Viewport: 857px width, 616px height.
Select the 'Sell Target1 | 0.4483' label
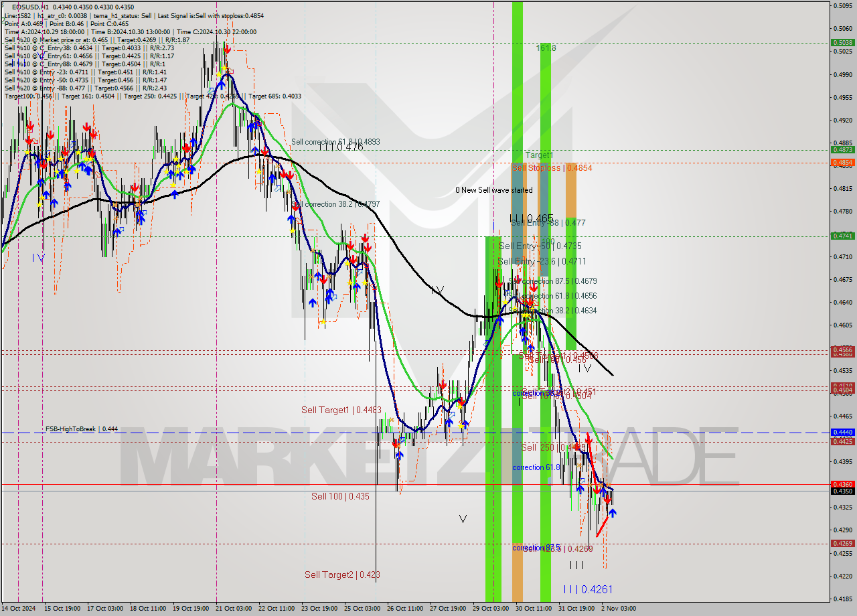pyautogui.click(x=341, y=410)
